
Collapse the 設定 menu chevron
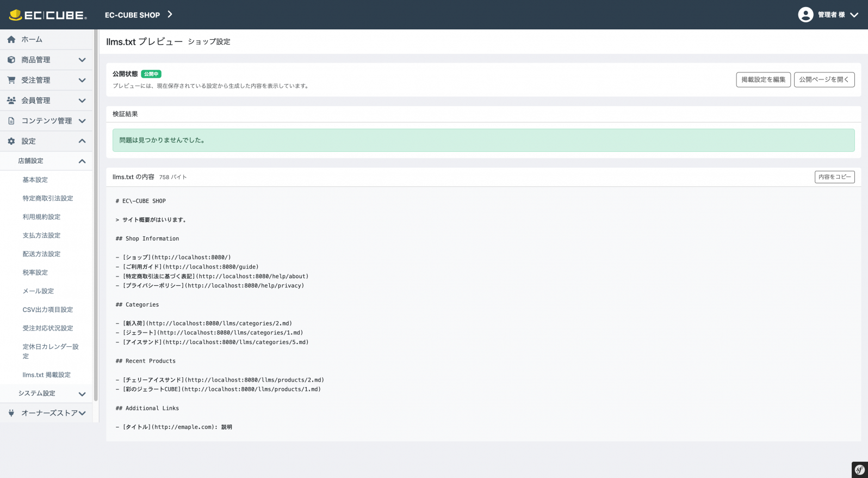[82, 141]
